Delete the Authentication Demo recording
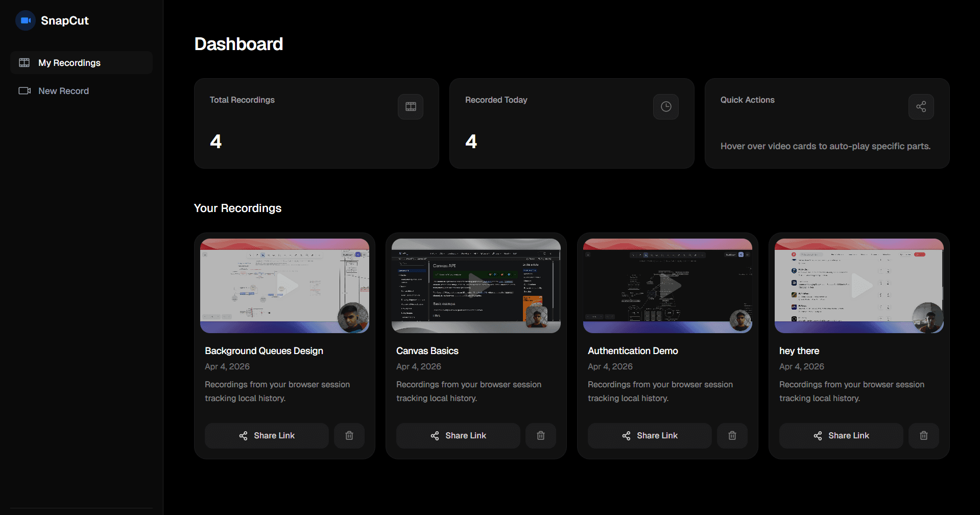The width and height of the screenshot is (980, 515). (x=732, y=435)
